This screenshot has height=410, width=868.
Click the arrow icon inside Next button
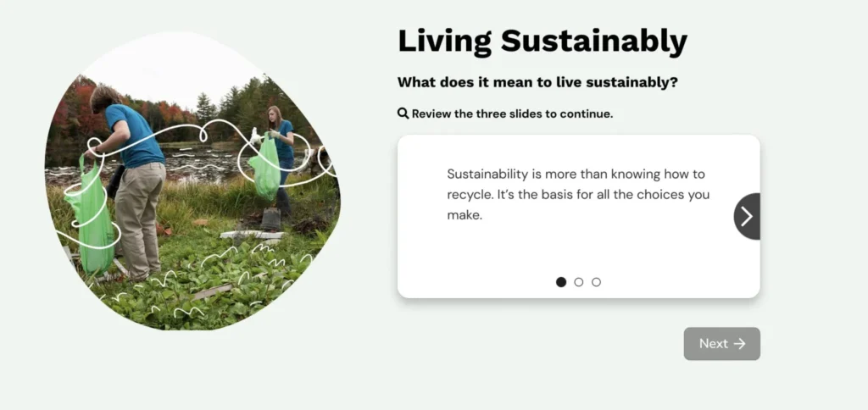[739, 344]
